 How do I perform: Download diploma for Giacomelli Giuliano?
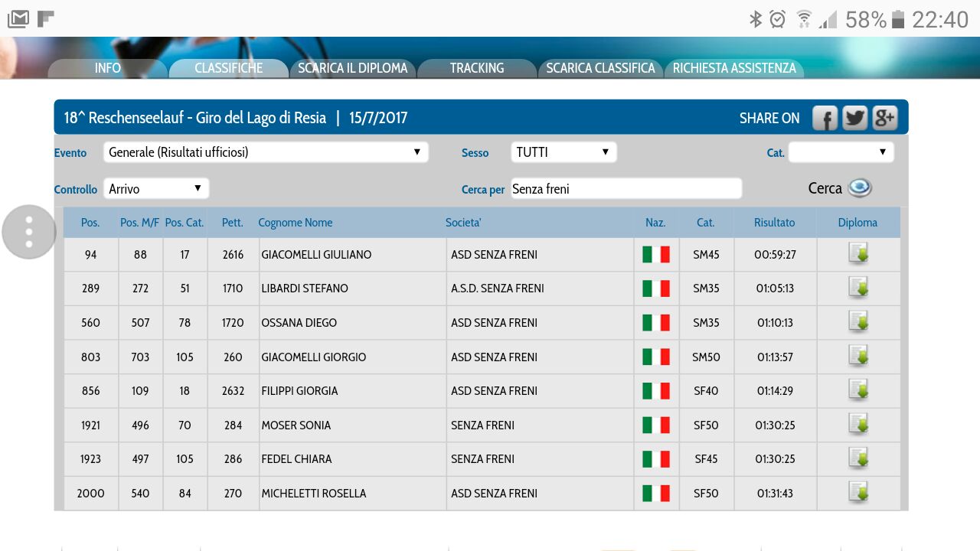tap(858, 254)
